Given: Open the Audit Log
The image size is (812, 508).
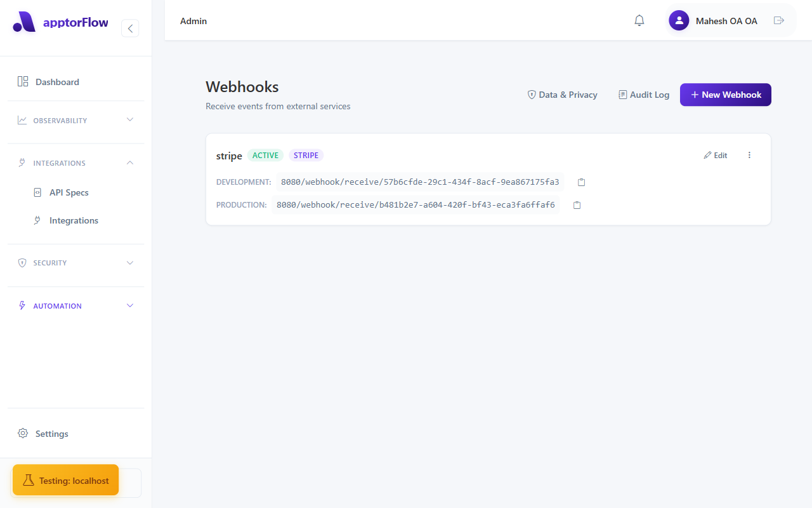Looking at the screenshot, I should click(x=643, y=94).
